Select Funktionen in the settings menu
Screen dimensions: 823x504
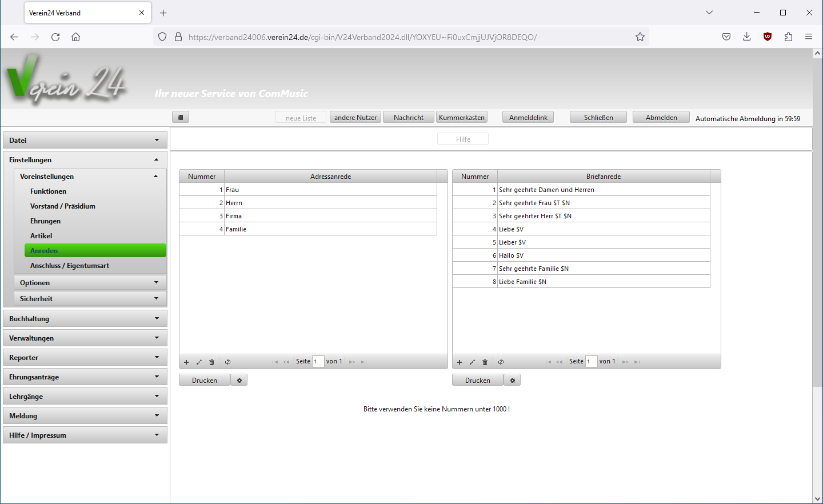point(49,191)
